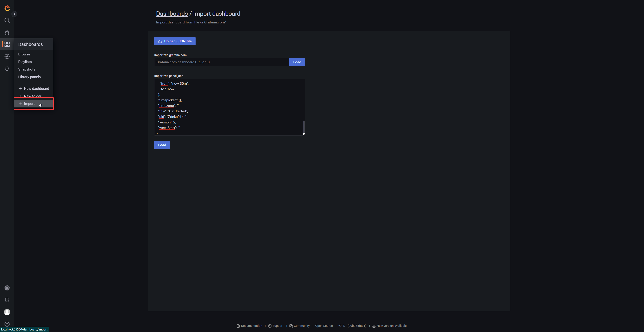This screenshot has width=644, height=332.
Task: Choose New dashboard from the menu
Action: 34,89
